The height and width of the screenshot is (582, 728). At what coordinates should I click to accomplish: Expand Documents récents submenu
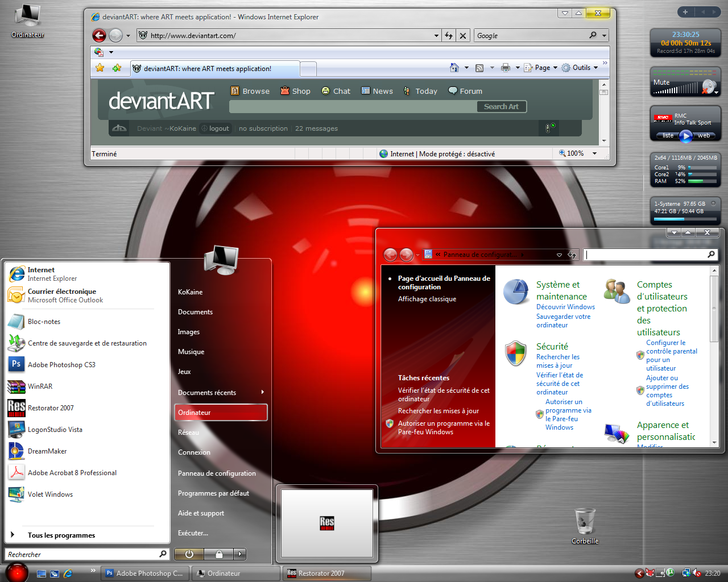pyautogui.click(x=262, y=392)
